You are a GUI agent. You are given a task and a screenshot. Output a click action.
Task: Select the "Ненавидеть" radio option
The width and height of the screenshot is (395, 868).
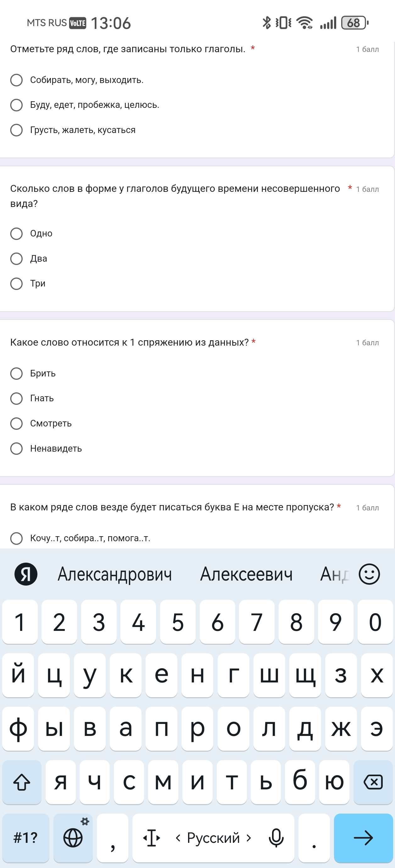click(17, 448)
